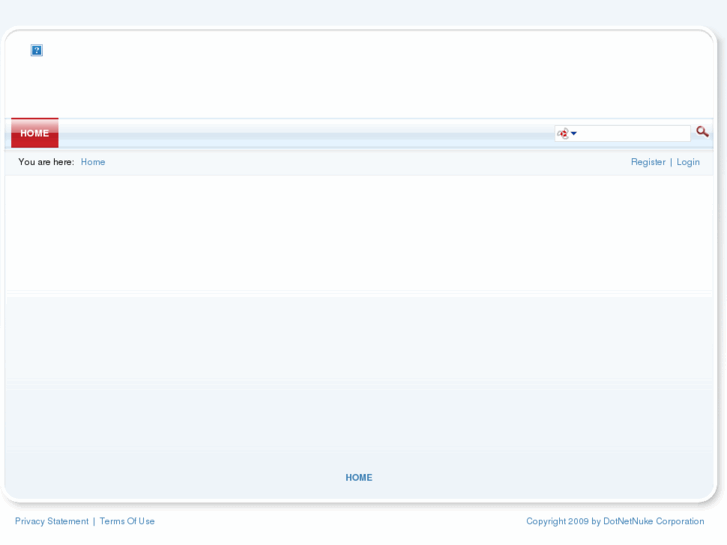Viewport: 727px width, 545px height.
Task: Open the search scope dropdown arrow
Action: click(574, 134)
